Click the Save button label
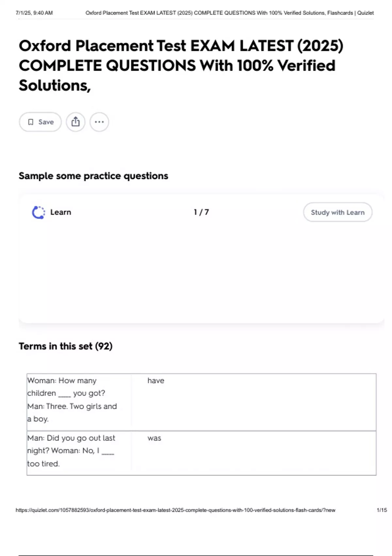392x556 pixels. coord(46,122)
